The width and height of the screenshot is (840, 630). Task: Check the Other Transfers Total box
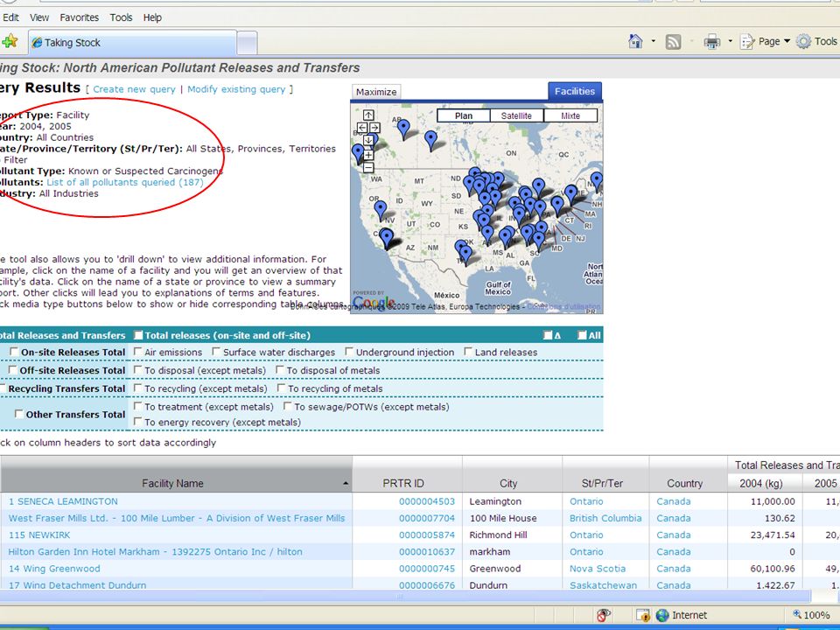(19, 414)
